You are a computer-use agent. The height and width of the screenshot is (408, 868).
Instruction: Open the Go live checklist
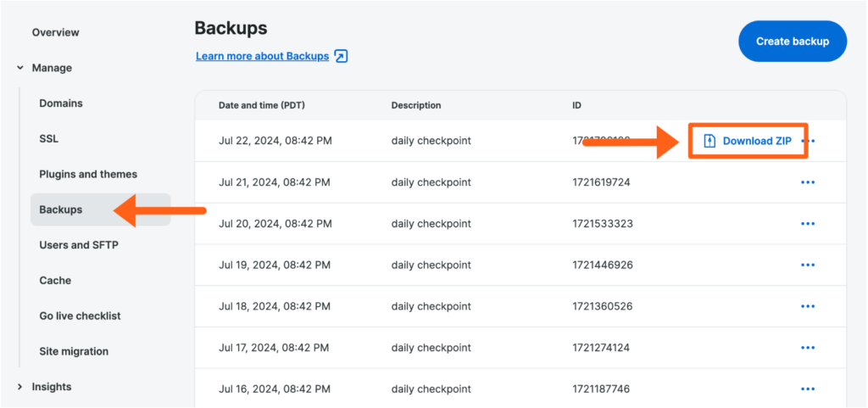click(x=80, y=316)
